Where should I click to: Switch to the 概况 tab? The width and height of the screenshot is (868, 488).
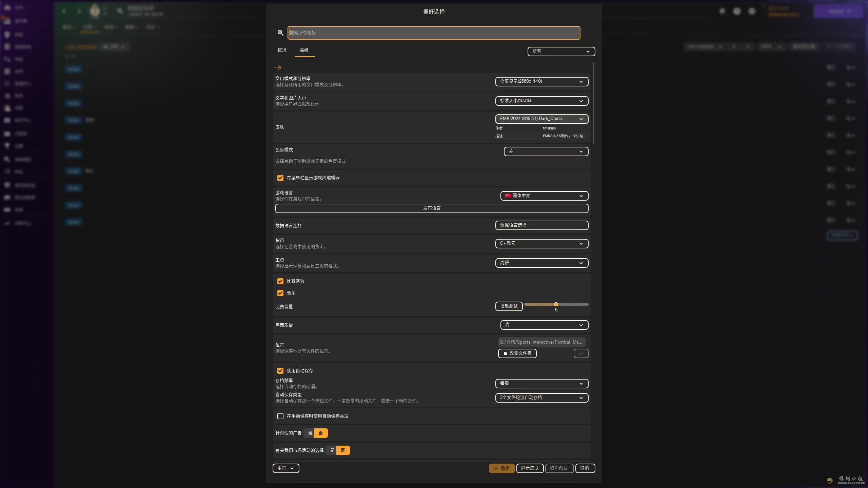282,50
